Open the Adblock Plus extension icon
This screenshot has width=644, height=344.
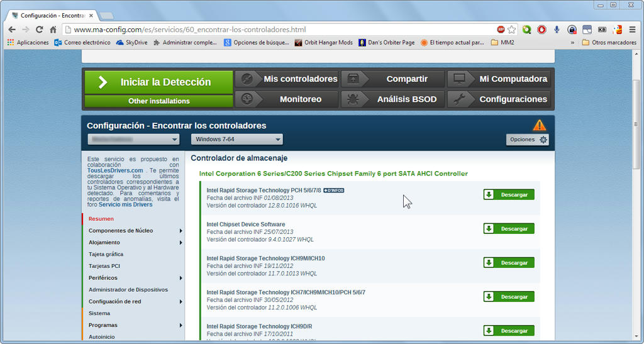coord(501,30)
